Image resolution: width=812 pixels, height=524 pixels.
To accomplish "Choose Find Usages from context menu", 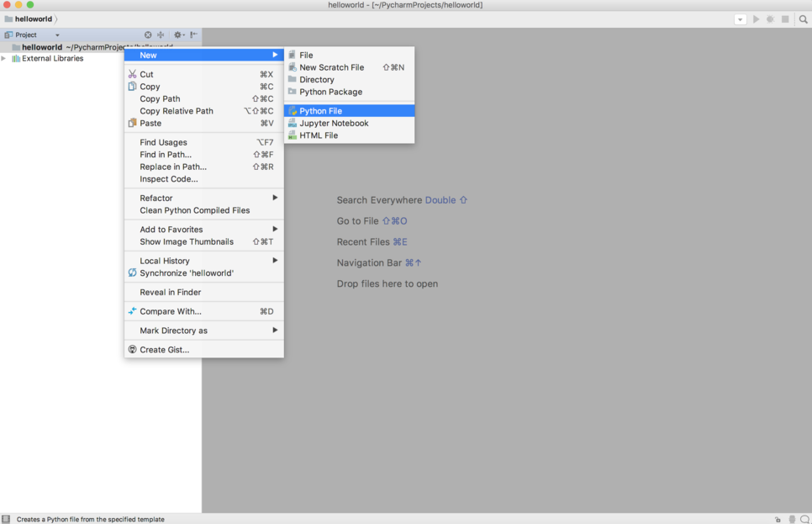I will [204, 142].
